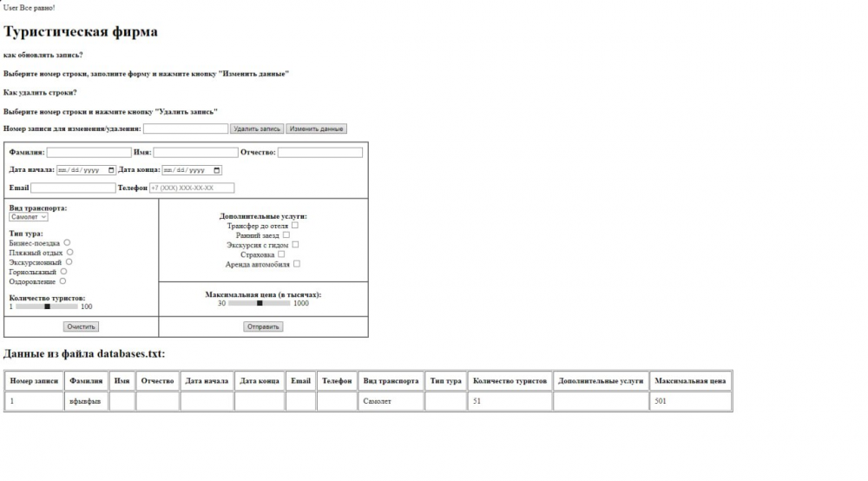Click the table cell with вфывфыв
Screen dimensions: 868x481
point(86,401)
